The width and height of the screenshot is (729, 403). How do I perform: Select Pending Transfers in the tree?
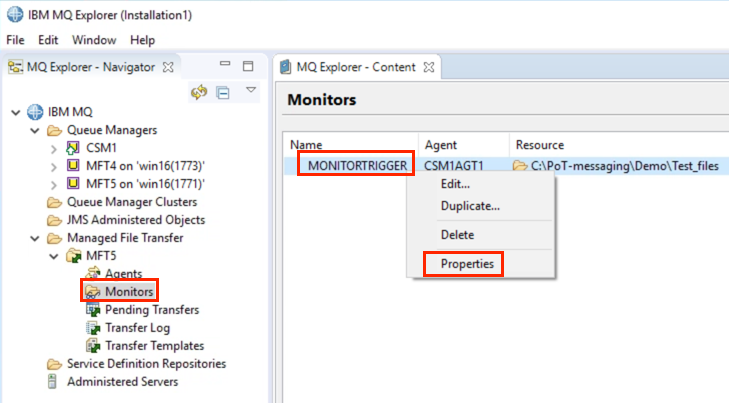[x=152, y=310]
